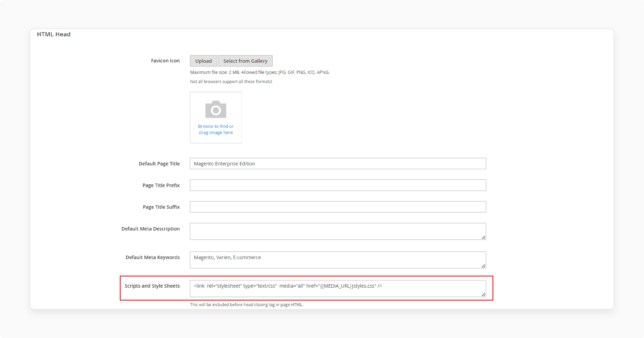Click the Upload favicon button
Screen dimensions: 644x338
pyautogui.click(x=203, y=61)
